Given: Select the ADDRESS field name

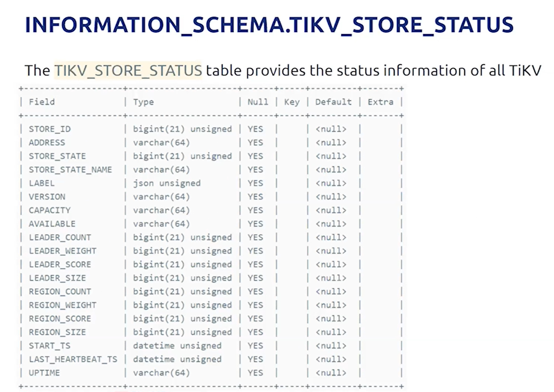Looking at the screenshot, I should click(x=47, y=143).
